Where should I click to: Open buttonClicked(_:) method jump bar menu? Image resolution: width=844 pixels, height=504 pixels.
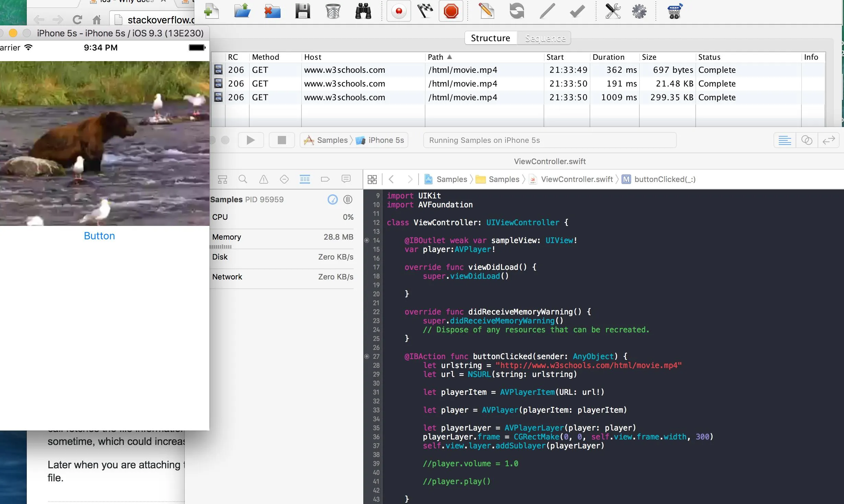664,179
